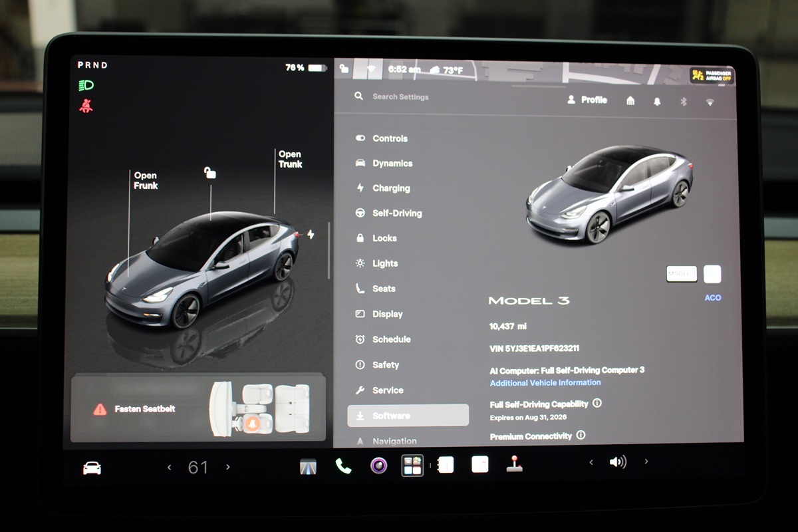The height and width of the screenshot is (532, 798).
Task: Tap the lock status icon in top bar
Action: (x=344, y=68)
